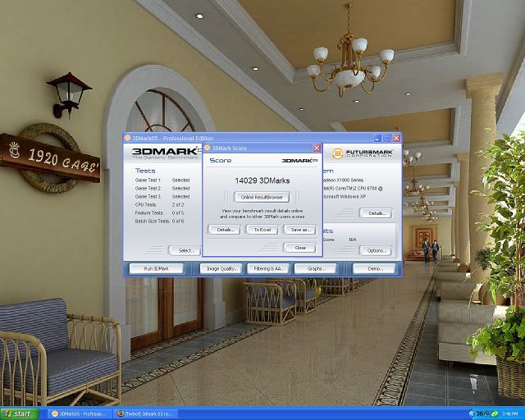
Task: Switch to 3DMark05 taskbar item
Action: [x=79, y=414]
